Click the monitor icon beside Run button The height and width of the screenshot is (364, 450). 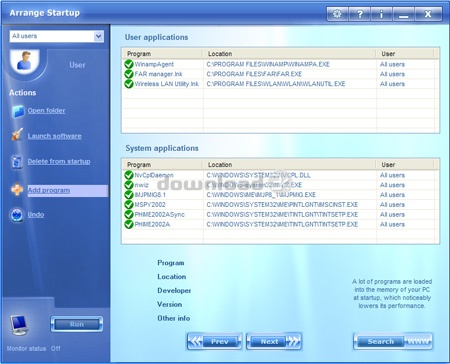click(19, 325)
